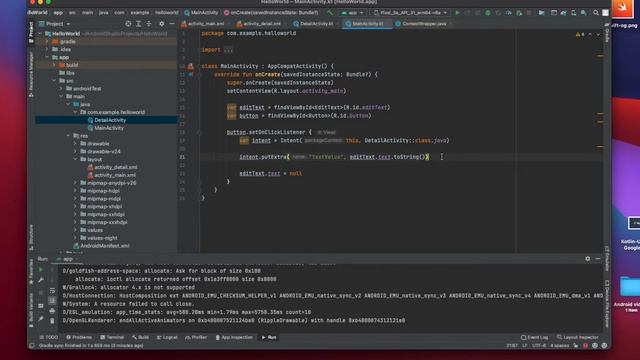The height and width of the screenshot is (360, 640).
Task: Hide the Project panel with minus icon
Action: [x=172, y=24]
